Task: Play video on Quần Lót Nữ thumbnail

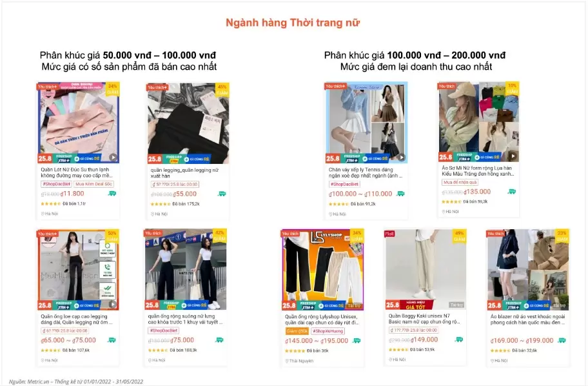Action: pos(113,157)
